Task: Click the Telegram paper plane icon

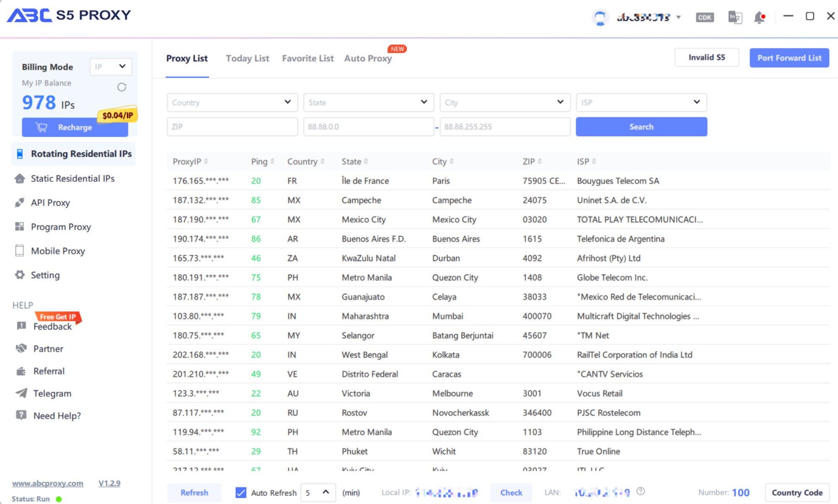Action: [21, 393]
